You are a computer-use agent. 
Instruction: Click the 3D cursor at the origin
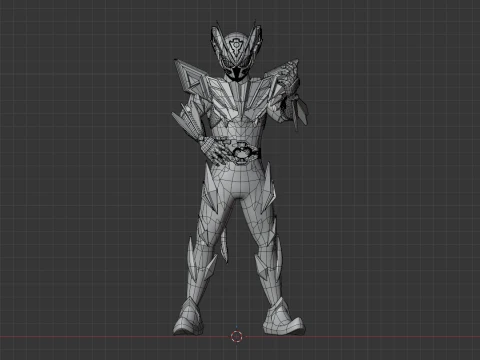(x=236, y=337)
